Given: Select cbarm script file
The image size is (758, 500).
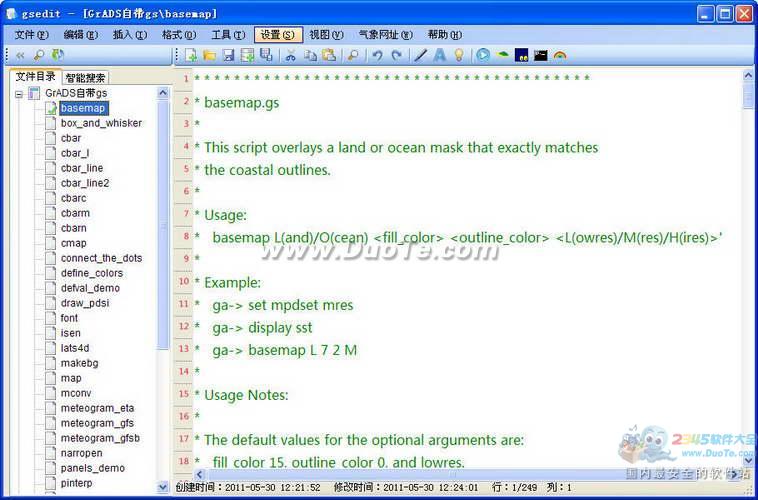Looking at the screenshot, I should 75,213.
